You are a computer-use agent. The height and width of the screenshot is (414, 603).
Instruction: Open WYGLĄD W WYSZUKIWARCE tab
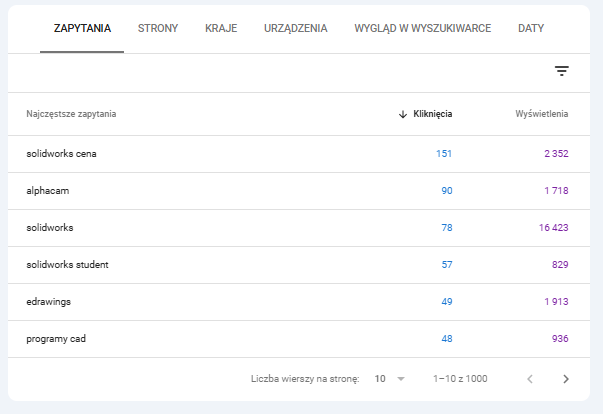click(x=423, y=28)
